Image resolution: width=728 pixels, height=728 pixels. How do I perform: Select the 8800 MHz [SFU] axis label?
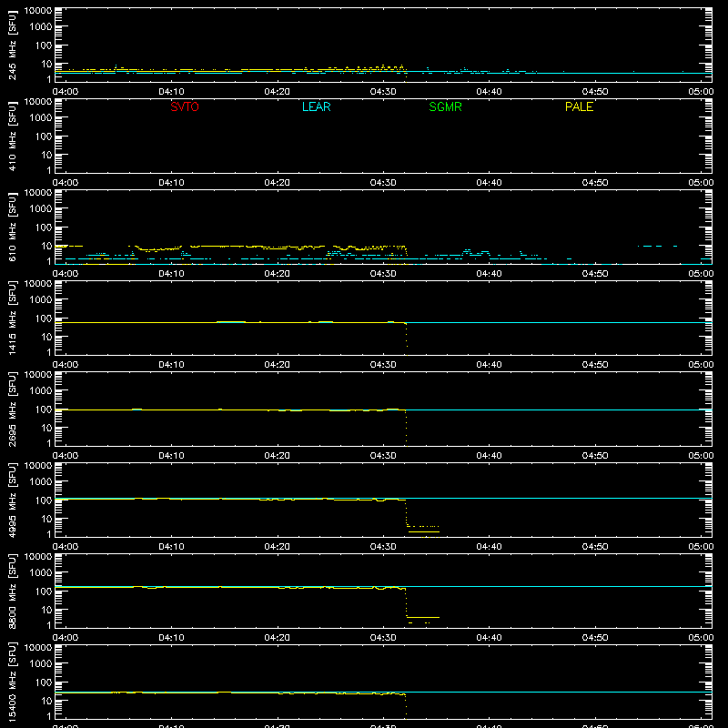point(13,591)
